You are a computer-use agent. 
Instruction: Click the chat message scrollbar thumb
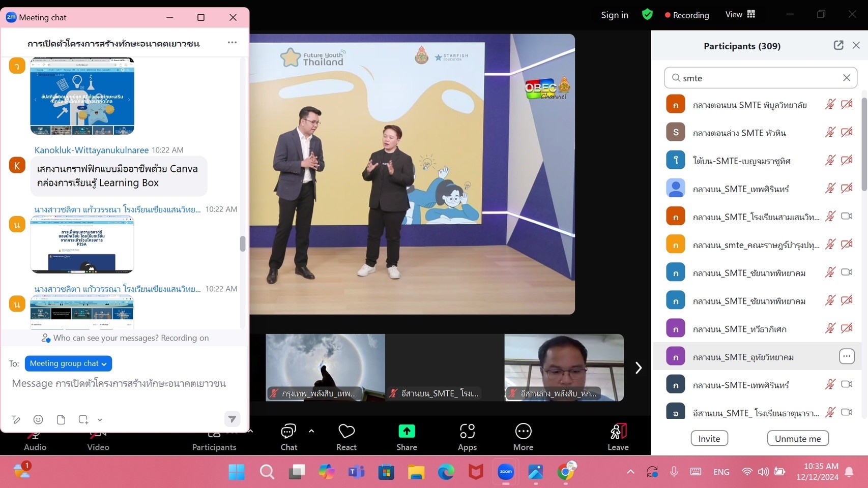coord(243,244)
